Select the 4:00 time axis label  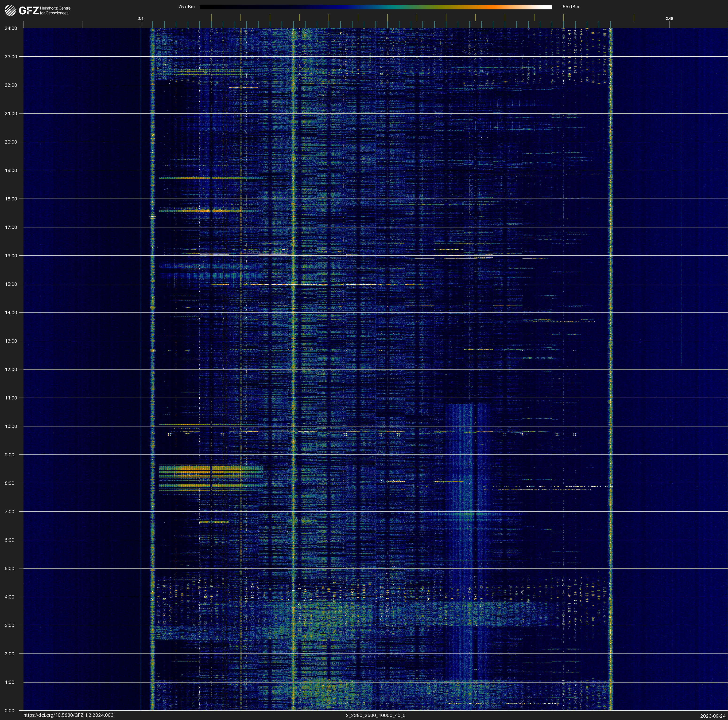point(9,597)
